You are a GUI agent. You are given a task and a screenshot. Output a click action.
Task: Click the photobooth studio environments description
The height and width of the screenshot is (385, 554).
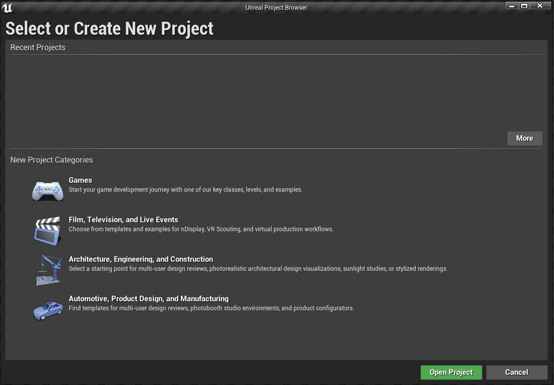coord(211,308)
